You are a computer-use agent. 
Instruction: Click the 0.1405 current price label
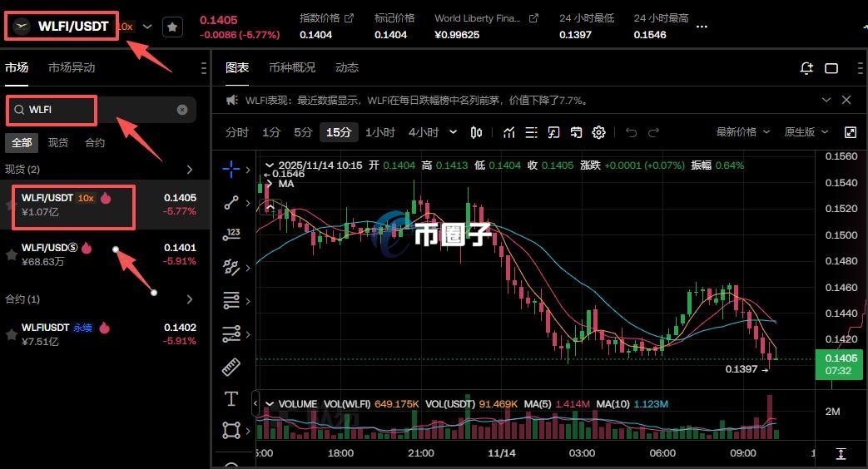click(x=839, y=364)
